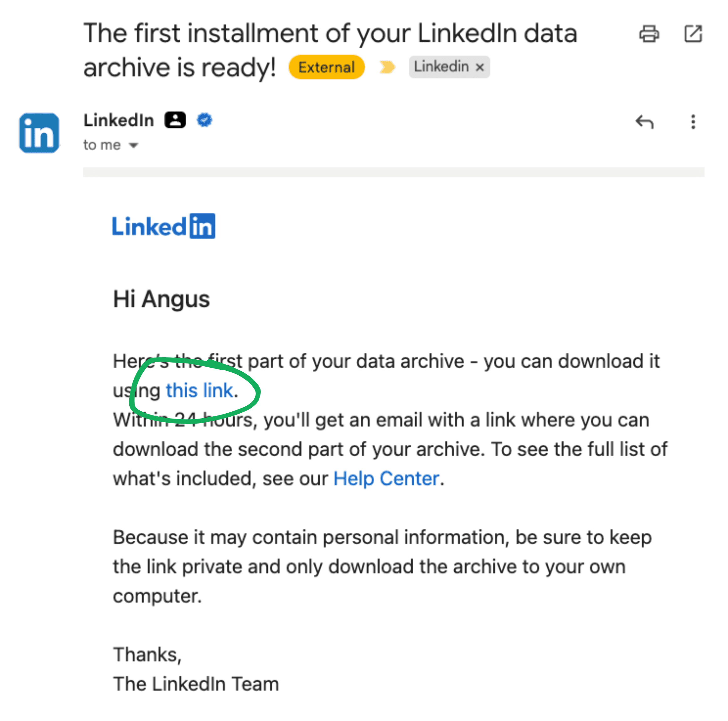Click the email subject heading
This screenshot has height=721, width=728.
tap(330, 34)
